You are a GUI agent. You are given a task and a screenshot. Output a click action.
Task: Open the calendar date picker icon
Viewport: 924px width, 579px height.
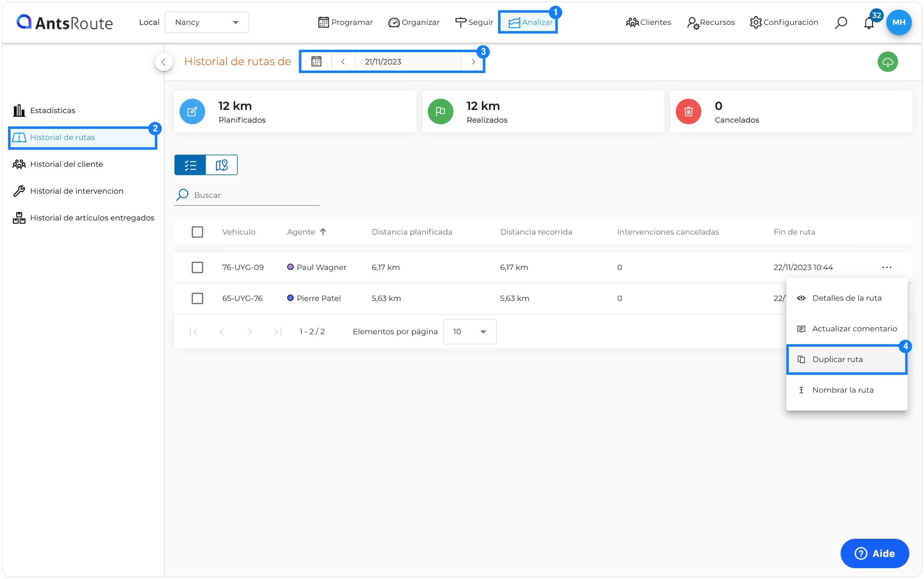(x=316, y=61)
